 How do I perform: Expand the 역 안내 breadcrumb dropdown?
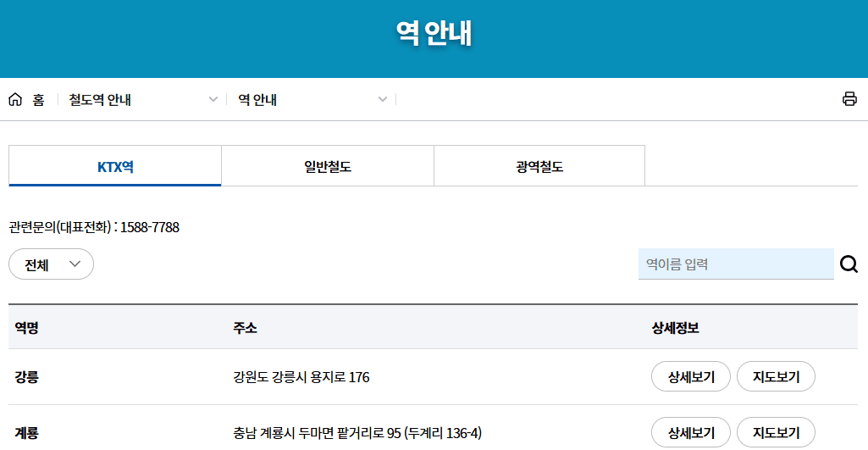point(312,100)
